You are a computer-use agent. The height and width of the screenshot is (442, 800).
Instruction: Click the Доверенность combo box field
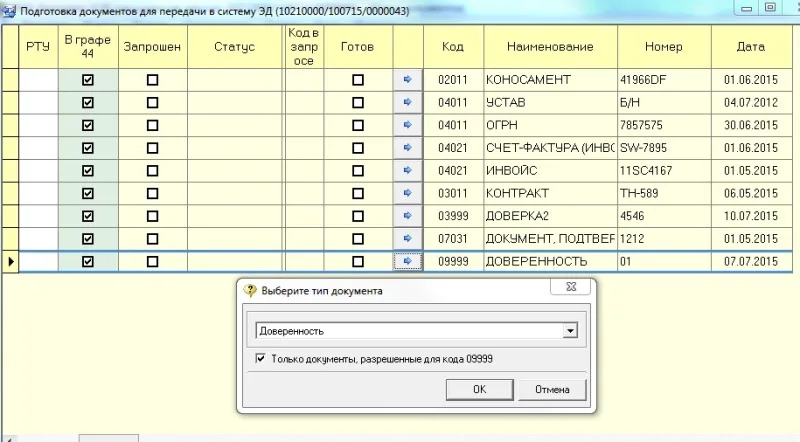click(x=416, y=331)
